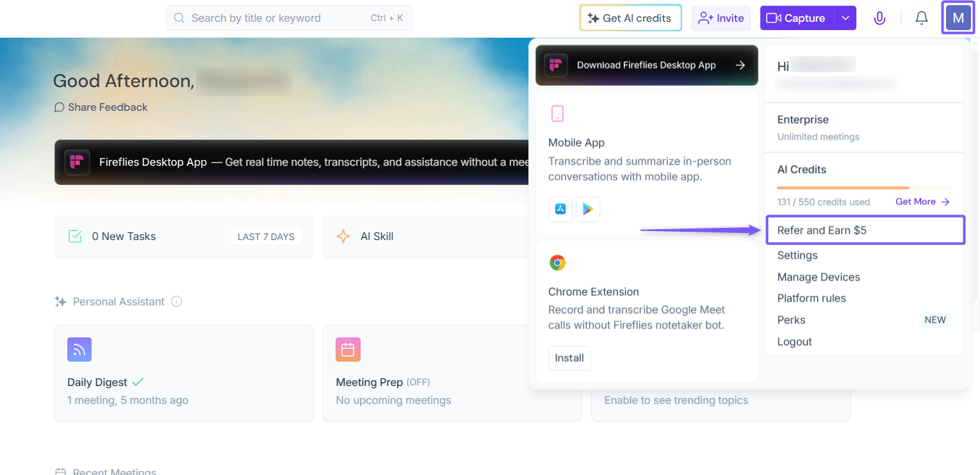
Task: Click the (OFF) status on Meeting Prep
Action: 418,382
